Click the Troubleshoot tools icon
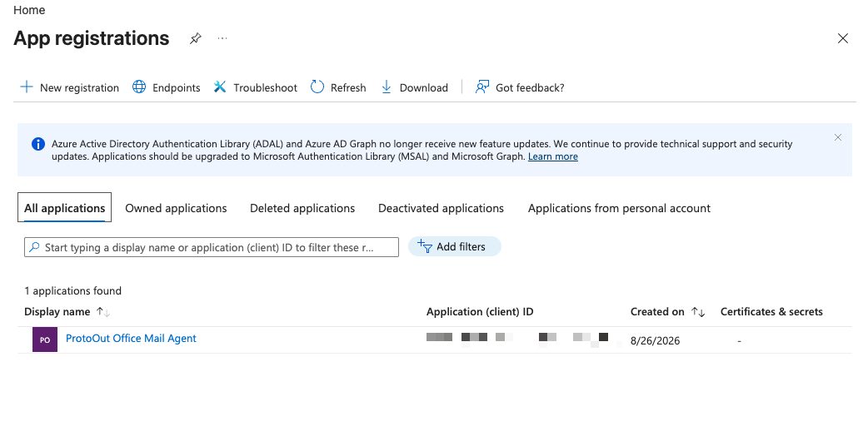 tap(220, 87)
